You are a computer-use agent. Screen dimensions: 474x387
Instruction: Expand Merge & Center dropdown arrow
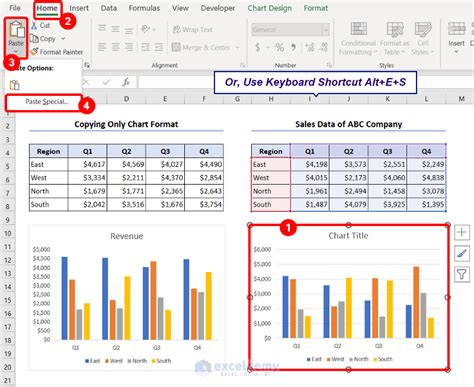(237, 48)
